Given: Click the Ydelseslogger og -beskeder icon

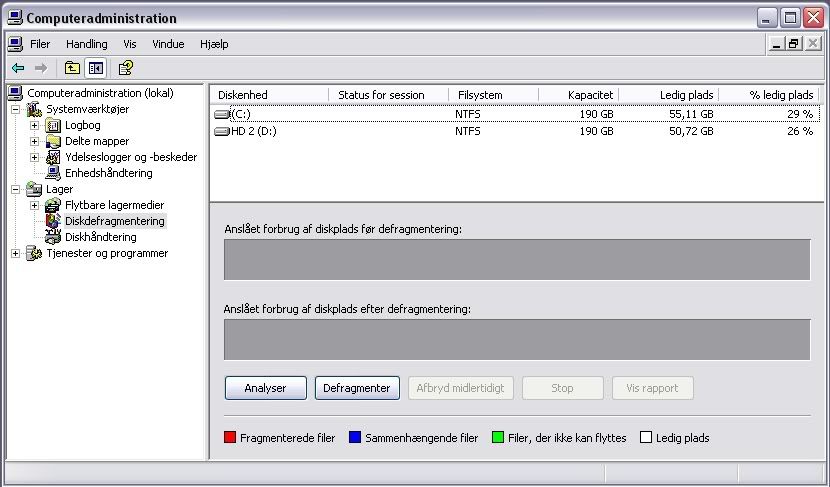Looking at the screenshot, I should (53, 157).
